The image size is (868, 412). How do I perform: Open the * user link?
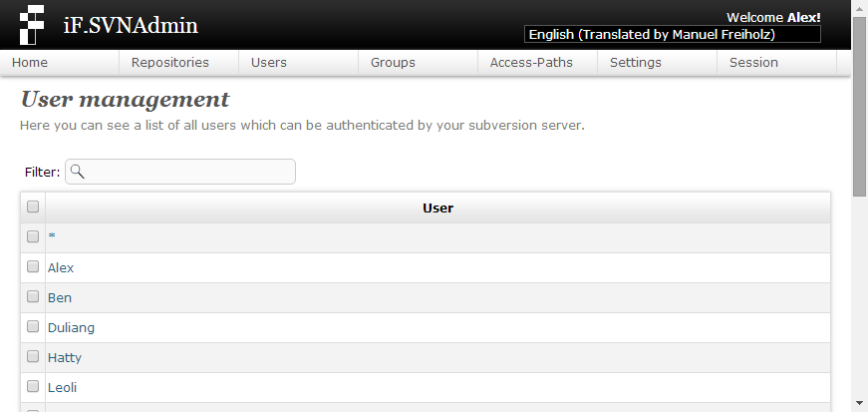[52, 236]
